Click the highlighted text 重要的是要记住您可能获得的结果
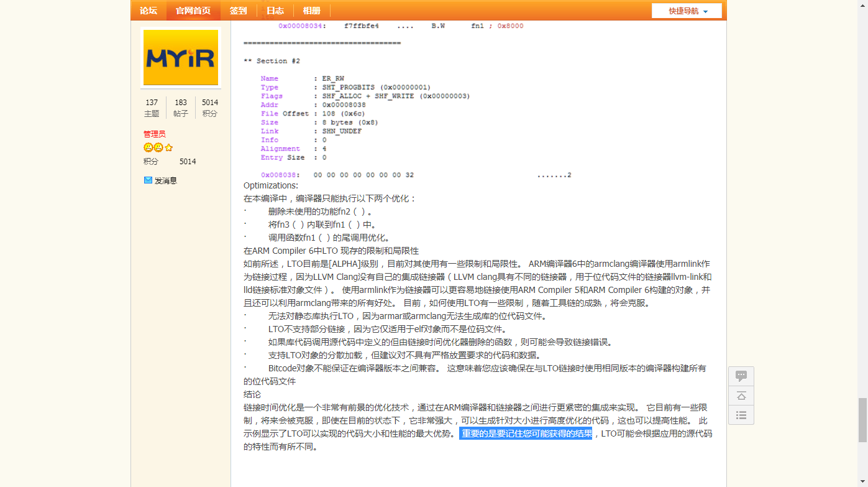The image size is (868, 487). pyautogui.click(x=526, y=434)
